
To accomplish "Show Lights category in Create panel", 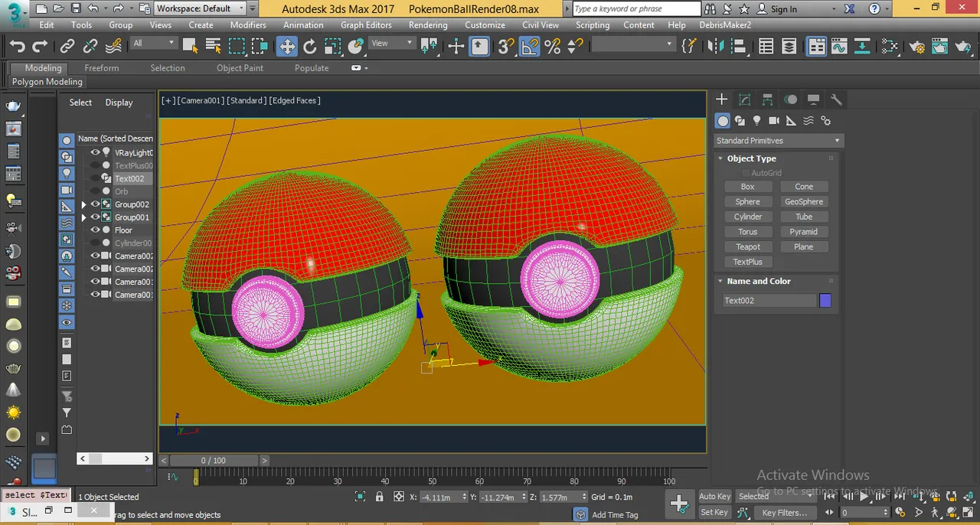I will tap(756, 120).
